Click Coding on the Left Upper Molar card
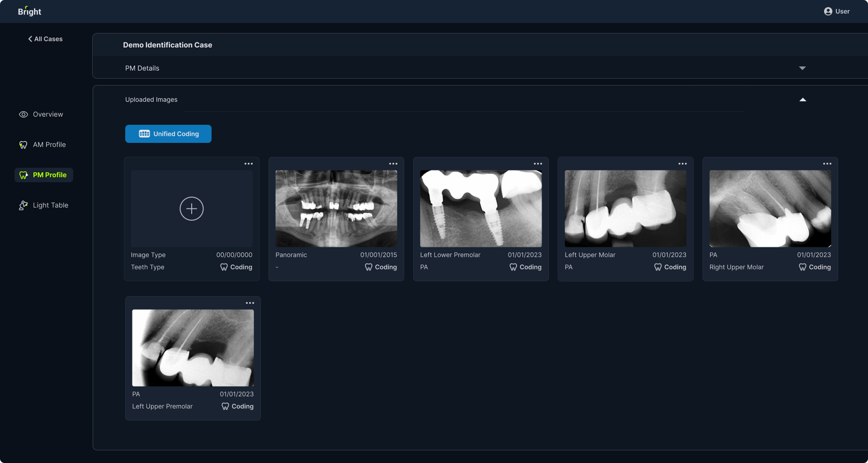This screenshot has height=463, width=868. 670,267
